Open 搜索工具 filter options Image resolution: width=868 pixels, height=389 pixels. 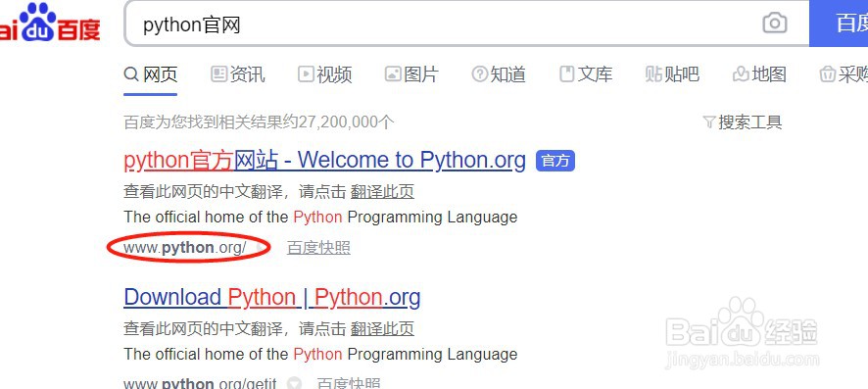[x=743, y=122]
